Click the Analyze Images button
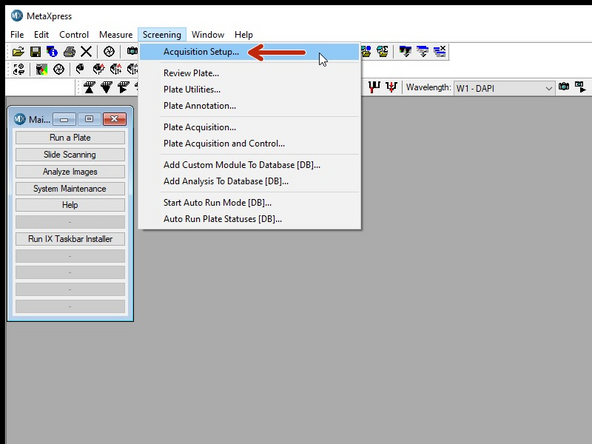 coord(70,172)
